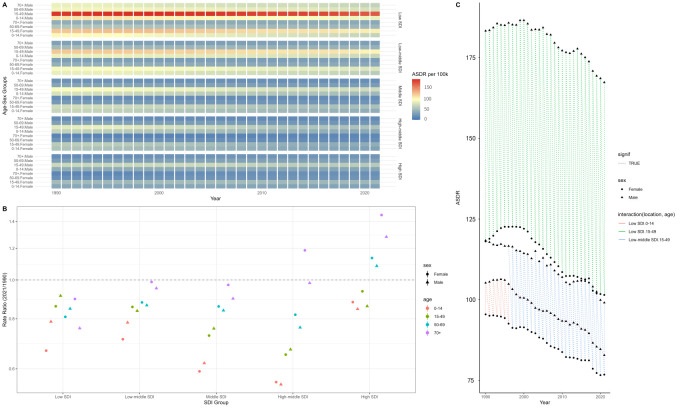This screenshot has width=680, height=408.
Task: Click the 'Low-middle SDI' x-axis label in panel B
Action: [139, 397]
